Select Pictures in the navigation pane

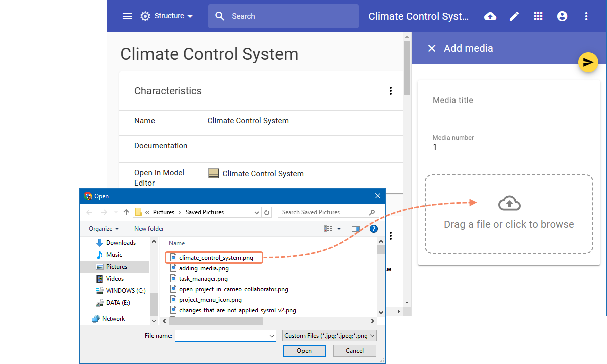click(117, 267)
